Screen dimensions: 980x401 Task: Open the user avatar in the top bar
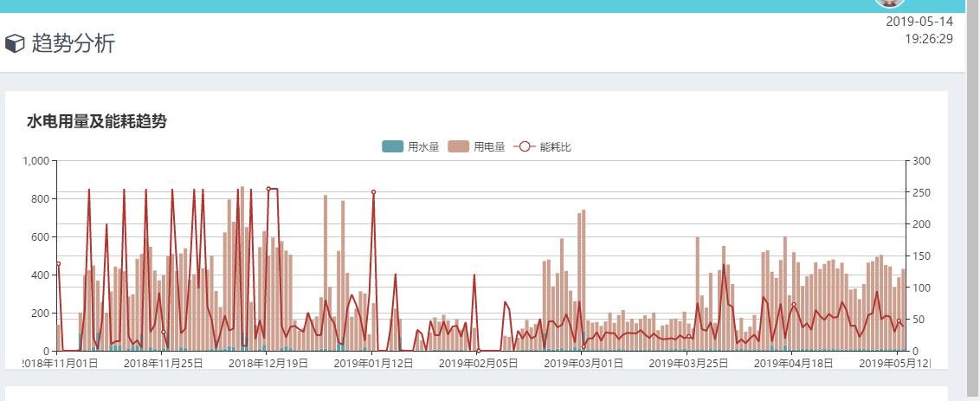pos(889,3)
